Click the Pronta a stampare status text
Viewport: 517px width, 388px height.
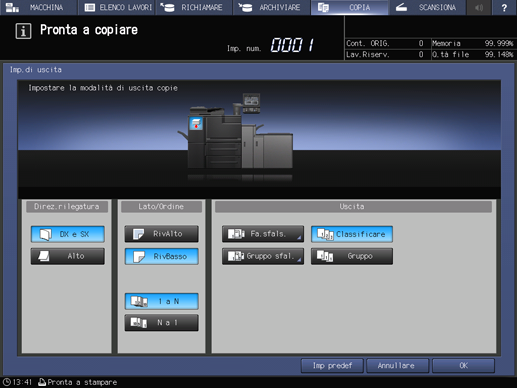click(82, 382)
